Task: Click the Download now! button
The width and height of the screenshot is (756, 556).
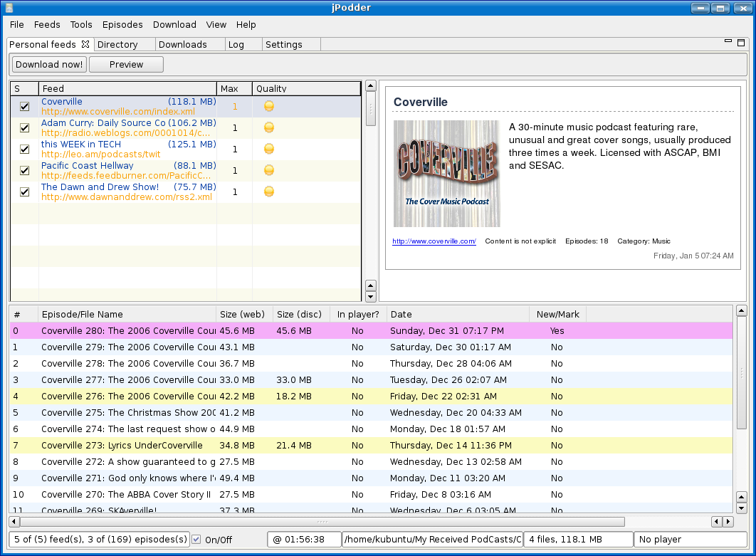Action: click(49, 65)
